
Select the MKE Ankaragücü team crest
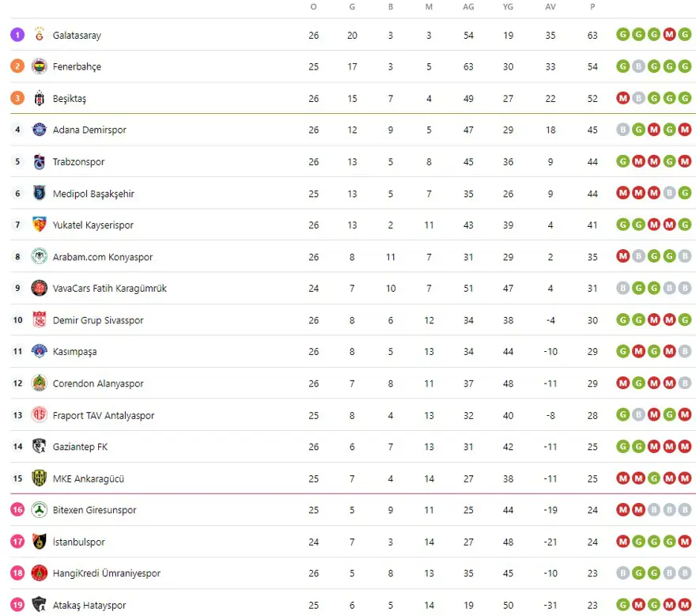(40, 478)
